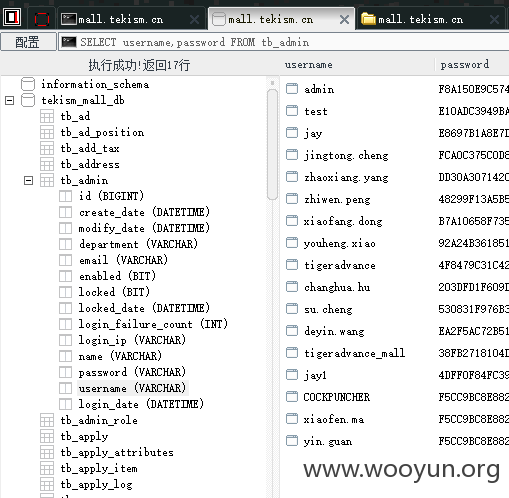Click into the SQL query input field

[284, 42]
